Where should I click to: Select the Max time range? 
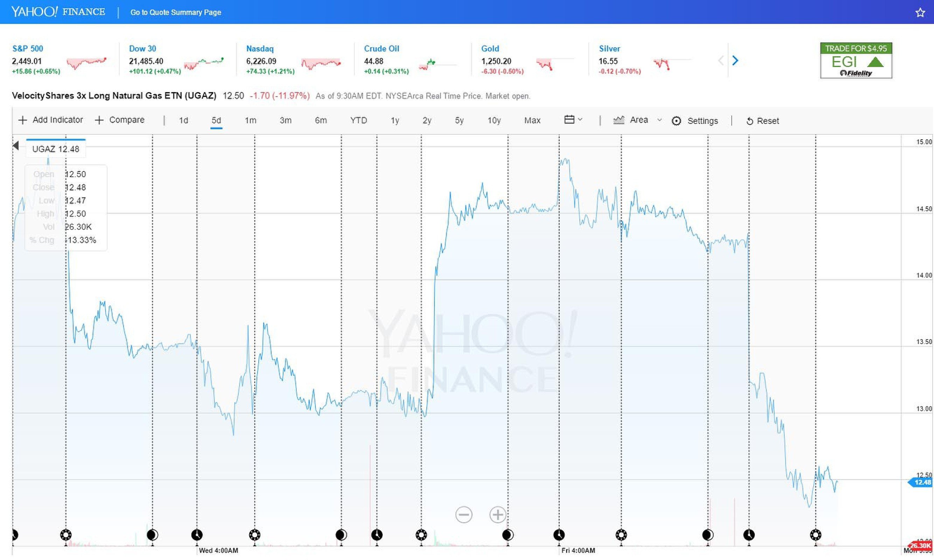[x=532, y=120]
